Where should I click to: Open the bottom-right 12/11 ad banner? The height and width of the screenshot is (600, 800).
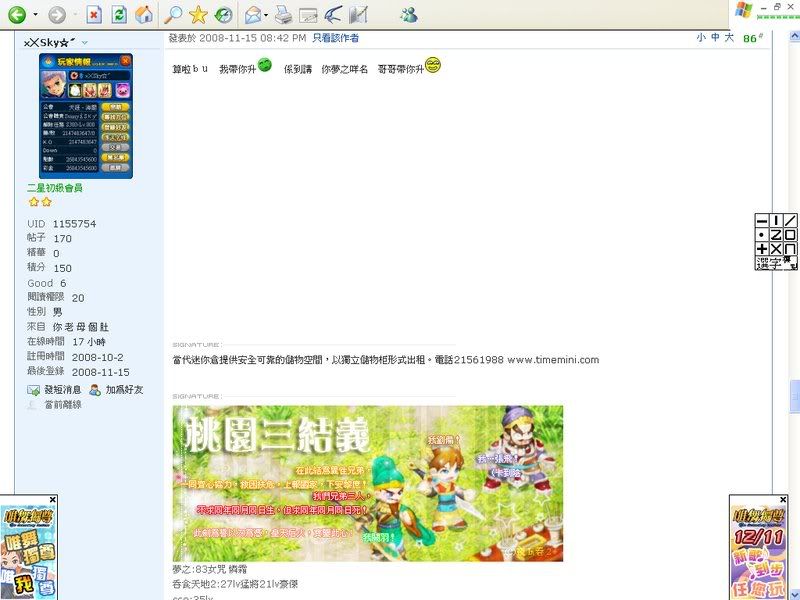coord(759,552)
